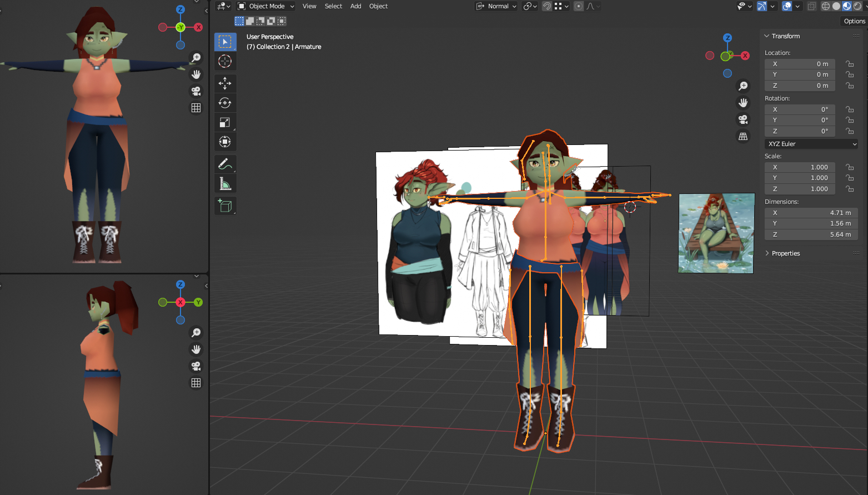Click the Transform combined tool icon
The width and height of the screenshot is (868, 495).
tap(225, 142)
